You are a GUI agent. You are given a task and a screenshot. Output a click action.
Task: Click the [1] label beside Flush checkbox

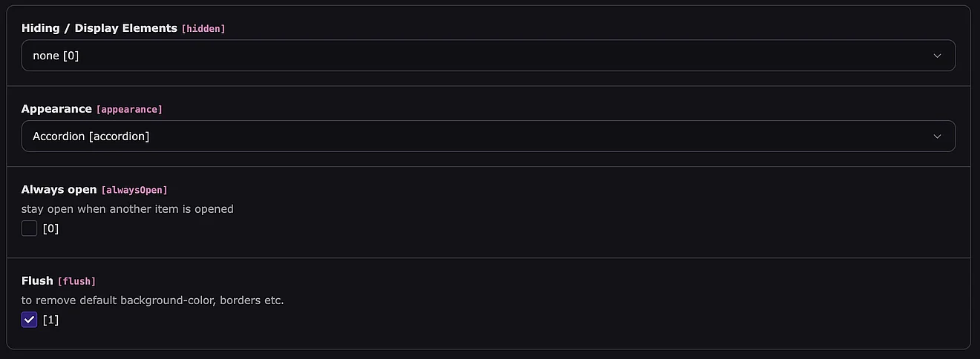pos(50,320)
